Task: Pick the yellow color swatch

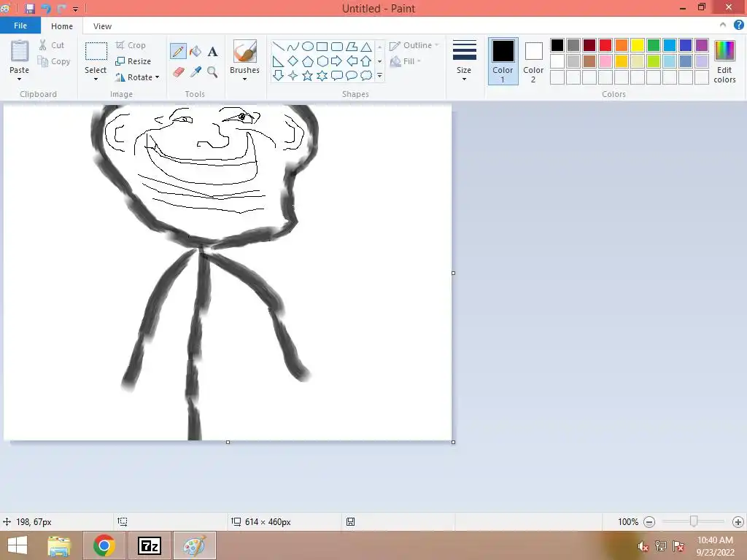Action: [638, 45]
